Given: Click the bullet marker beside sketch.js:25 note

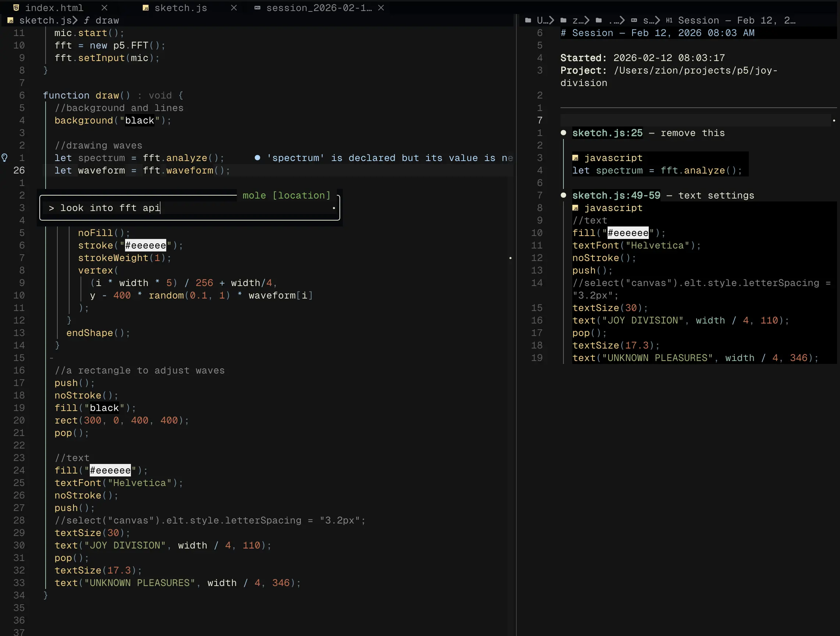Looking at the screenshot, I should [563, 133].
